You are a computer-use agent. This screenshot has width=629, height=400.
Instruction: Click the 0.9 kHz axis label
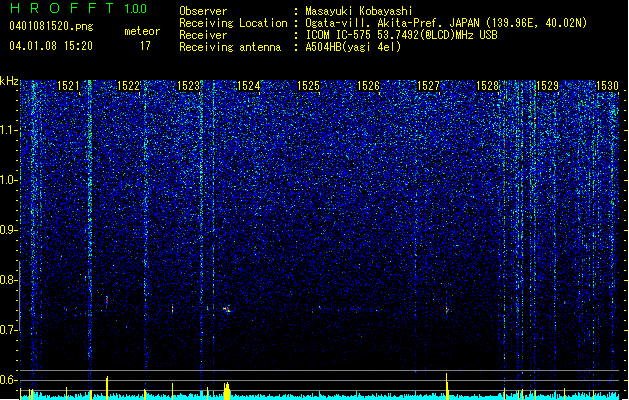click(x=9, y=230)
